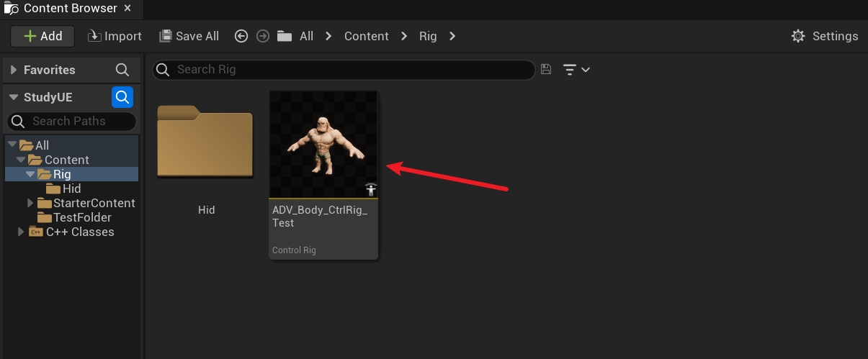Screen dimensions: 868x359
Task: Select the ADV_Body_CtrlRig_Test asset thumbnail
Action: [323, 145]
